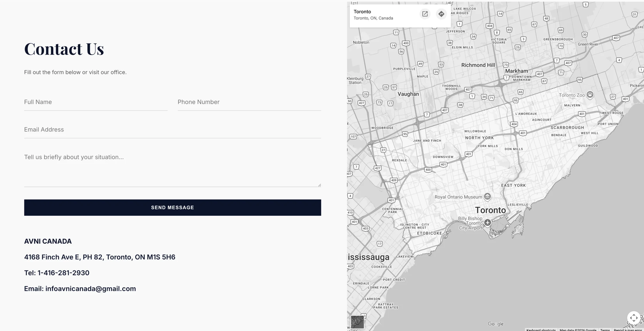Click the Tel: 1-416-281-2930 line
Viewport: 644px width, 331px height.
coord(57,273)
